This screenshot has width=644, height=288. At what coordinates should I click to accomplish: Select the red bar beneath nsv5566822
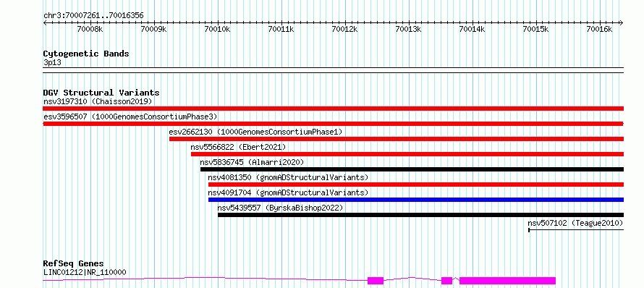click(x=407, y=154)
